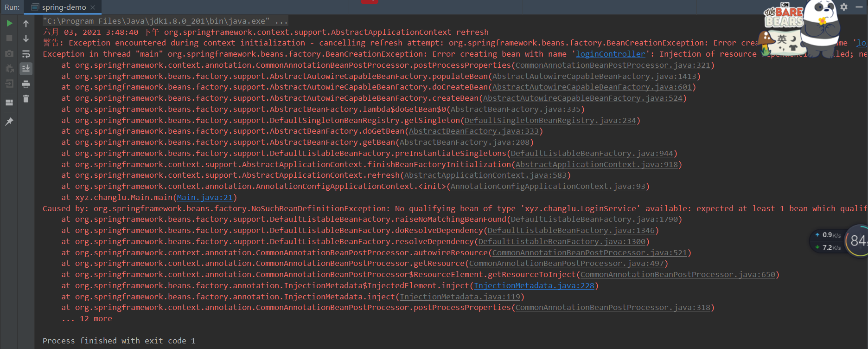Open IME skin shirt icon
Screen dimensions: 868x349
(x=793, y=47)
